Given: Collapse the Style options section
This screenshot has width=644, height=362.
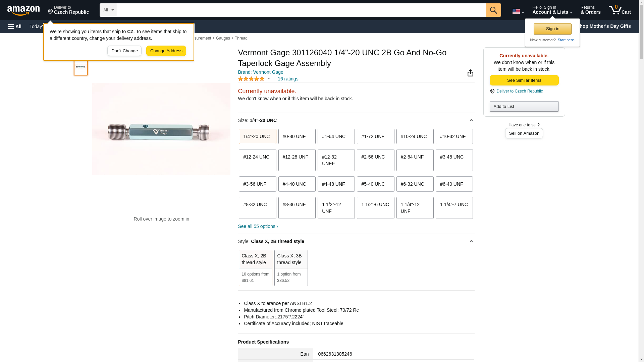Looking at the screenshot, I should point(471,241).
